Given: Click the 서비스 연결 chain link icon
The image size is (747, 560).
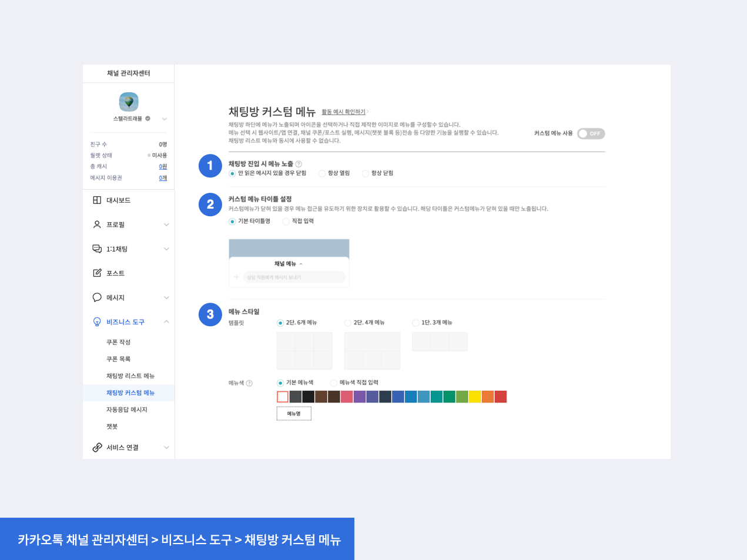Looking at the screenshot, I should click(97, 448).
